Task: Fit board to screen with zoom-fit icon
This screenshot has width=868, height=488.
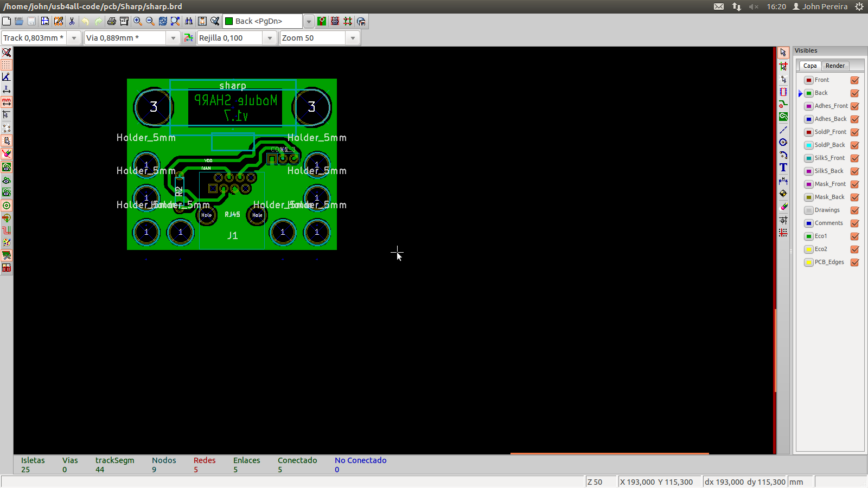Action: (x=175, y=21)
